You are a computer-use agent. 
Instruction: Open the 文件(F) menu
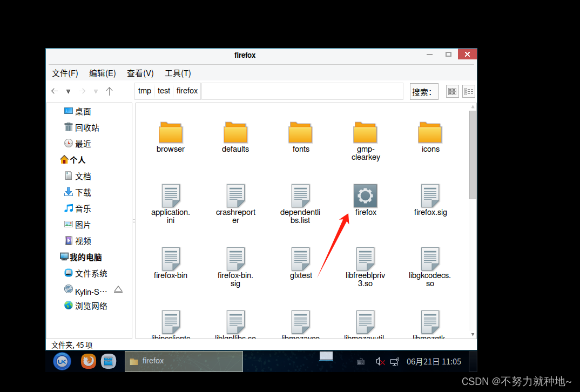point(65,73)
